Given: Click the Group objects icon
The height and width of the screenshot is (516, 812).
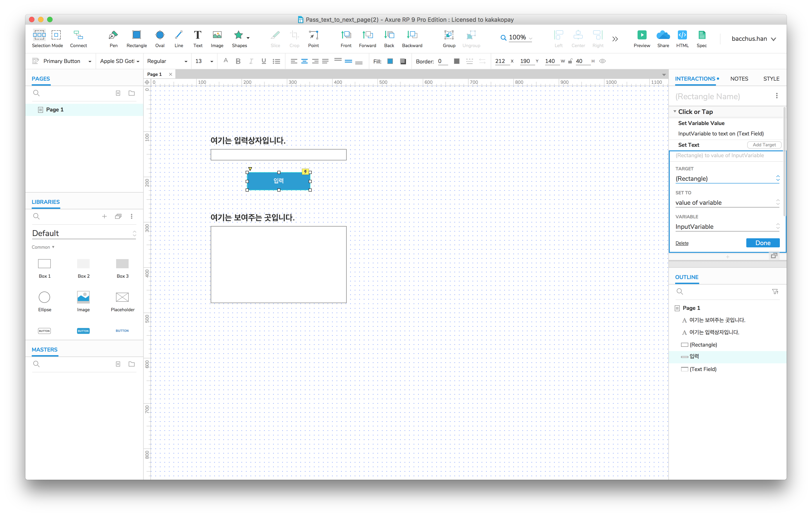Looking at the screenshot, I should [x=449, y=35].
